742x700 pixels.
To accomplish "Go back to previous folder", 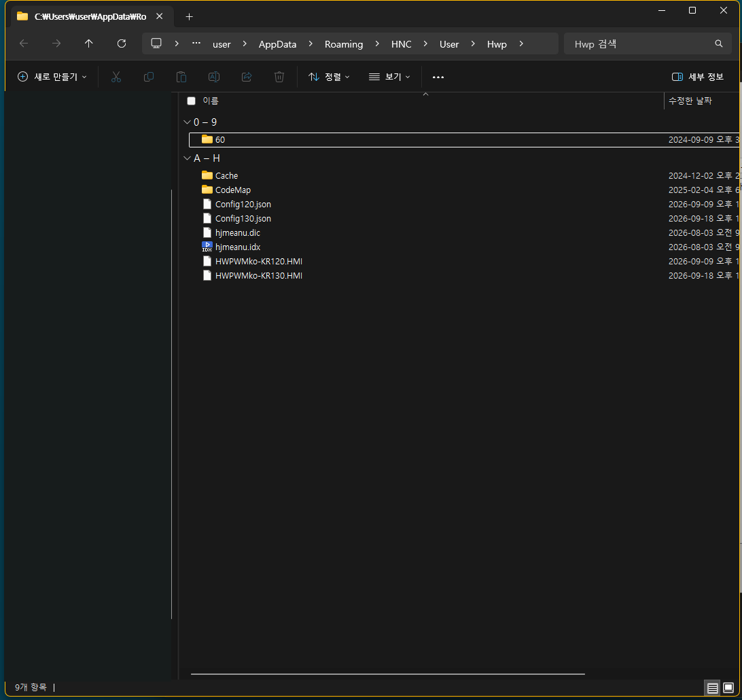I will (24, 43).
